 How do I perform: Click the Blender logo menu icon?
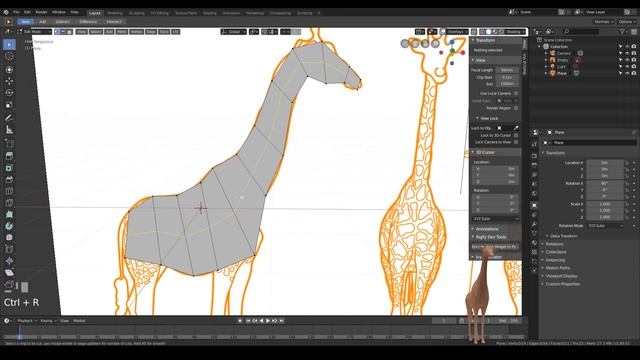click(x=6, y=12)
